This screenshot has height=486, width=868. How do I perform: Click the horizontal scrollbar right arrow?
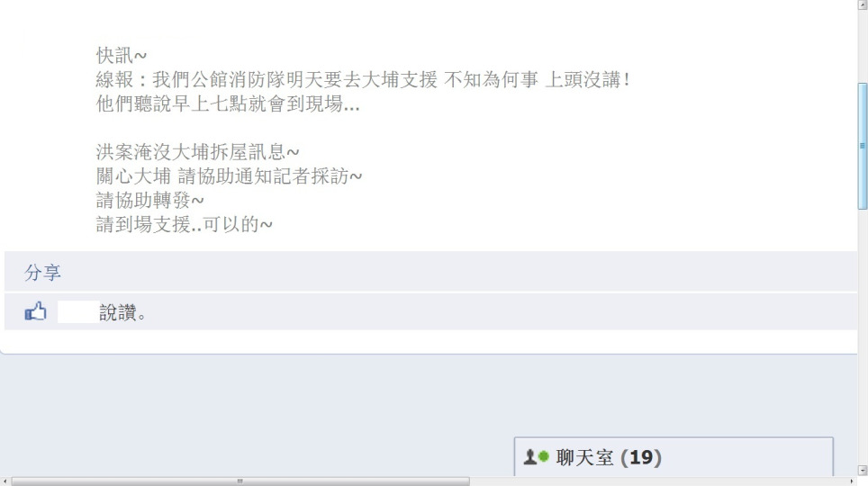[852, 481]
